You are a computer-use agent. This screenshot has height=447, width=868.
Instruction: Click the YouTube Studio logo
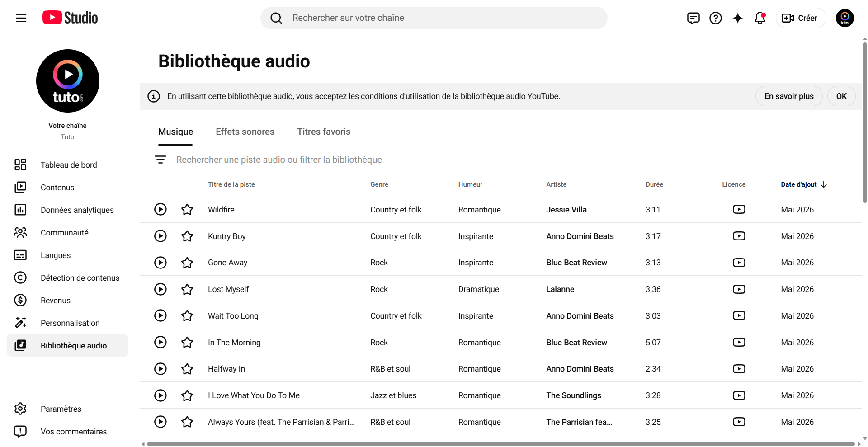click(x=70, y=18)
